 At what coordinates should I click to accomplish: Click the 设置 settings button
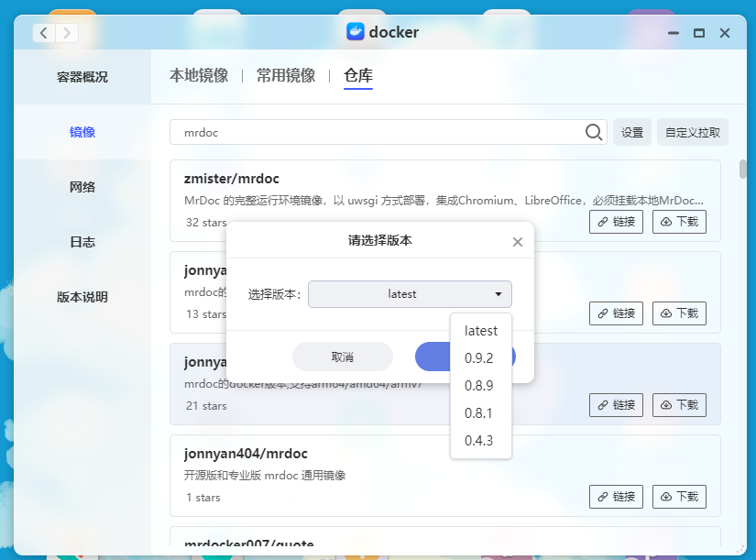[x=631, y=132]
